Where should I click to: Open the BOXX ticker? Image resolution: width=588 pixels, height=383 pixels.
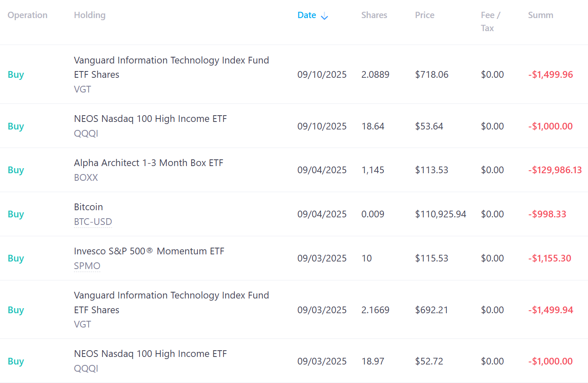pyautogui.click(x=86, y=177)
